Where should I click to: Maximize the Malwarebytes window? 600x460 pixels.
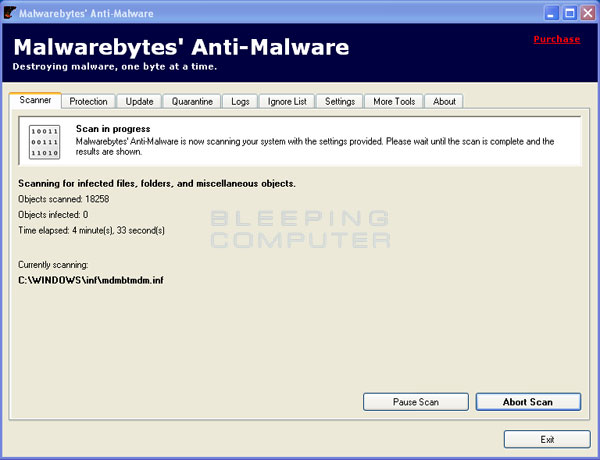pyautogui.click(x=569, y=13)
